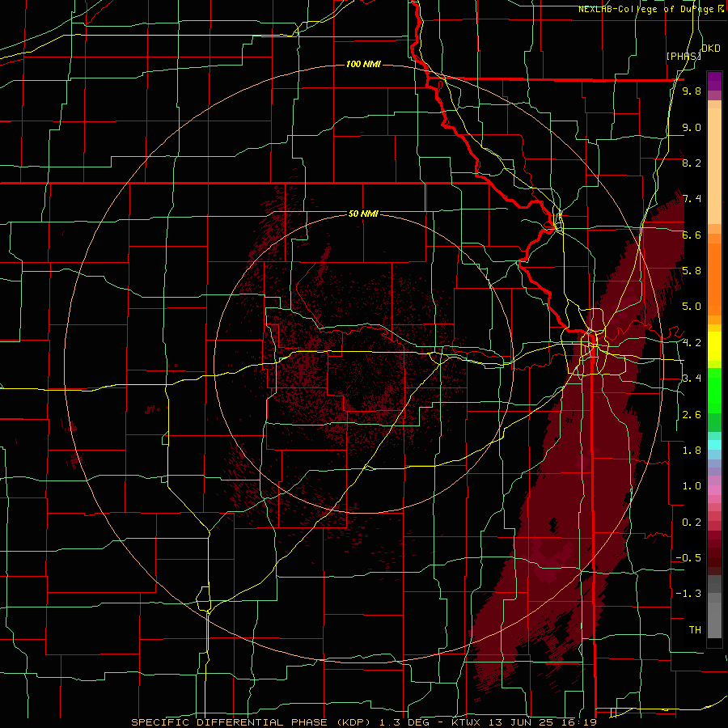Viewport: 728px width, 728px height.
Task: Click the 5.0 value on the color scale
Action: 692,307
